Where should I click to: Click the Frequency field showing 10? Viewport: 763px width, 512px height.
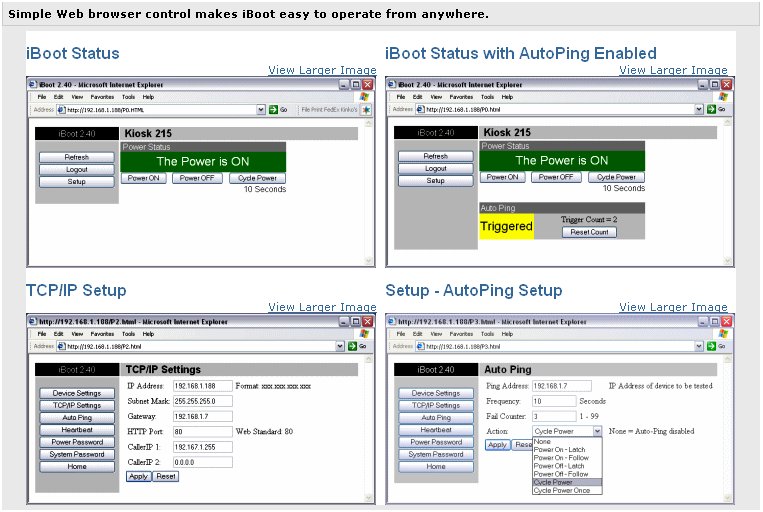point(554,401)
